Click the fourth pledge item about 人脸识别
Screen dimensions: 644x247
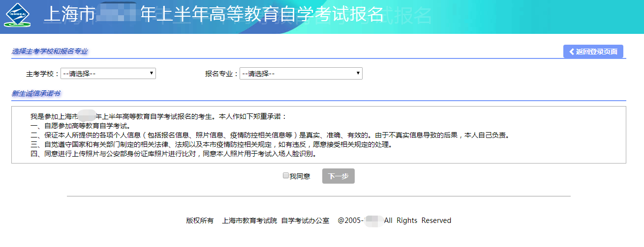(x=173, y=154)
